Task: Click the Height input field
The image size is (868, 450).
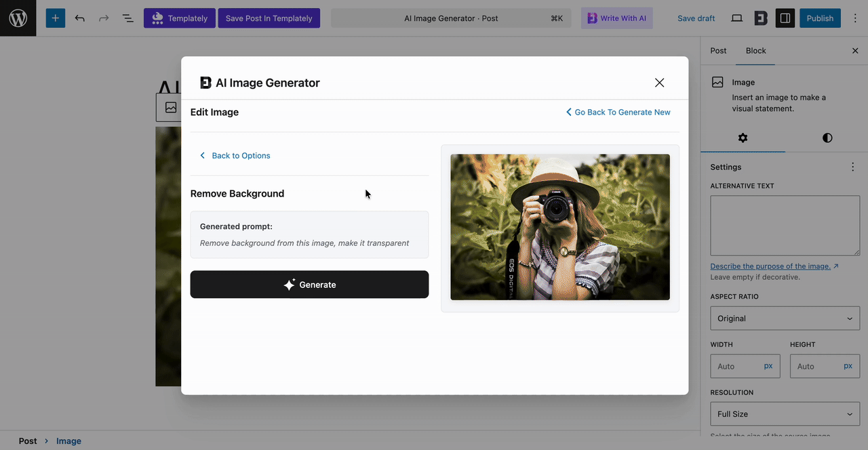Action: (x=815, y=366)
